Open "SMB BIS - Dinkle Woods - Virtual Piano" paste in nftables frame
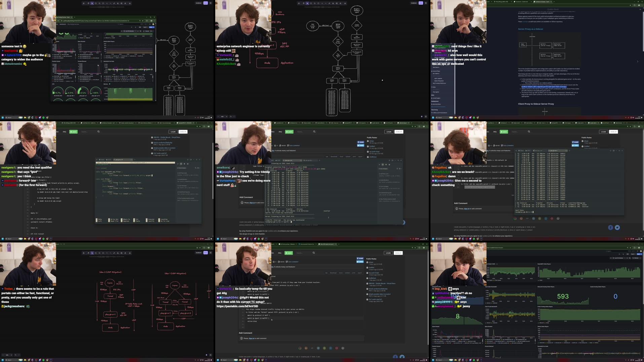The width and height of the screenshot is (644, 362). pos(167,137)
